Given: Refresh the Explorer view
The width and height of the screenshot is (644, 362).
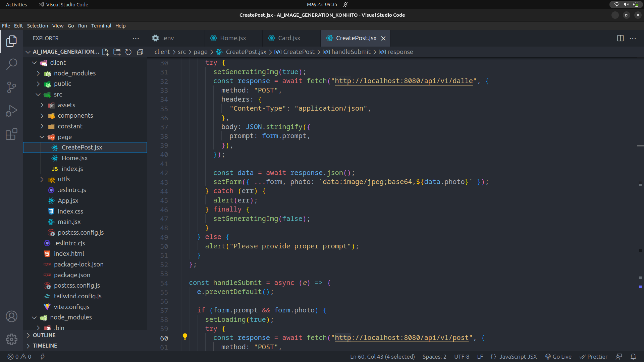Looking at the screenshot, I should click(128, 52).
